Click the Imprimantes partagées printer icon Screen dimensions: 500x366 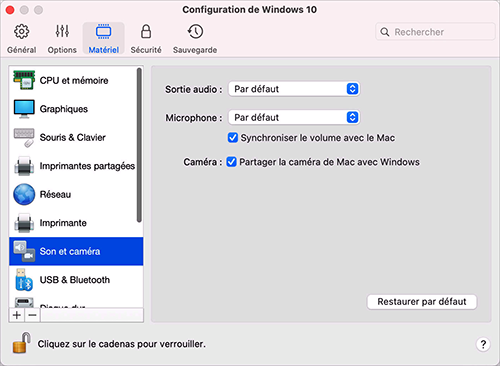(x=24, y=166)
